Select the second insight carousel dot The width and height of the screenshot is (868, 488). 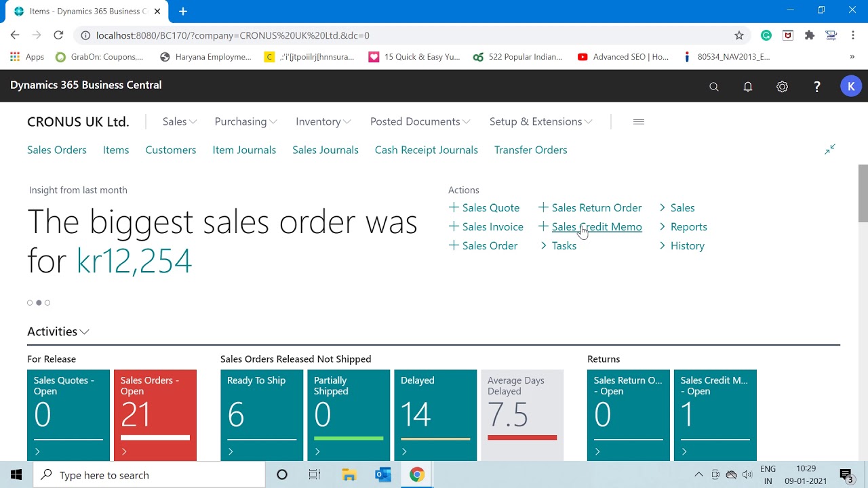(39, 303)
